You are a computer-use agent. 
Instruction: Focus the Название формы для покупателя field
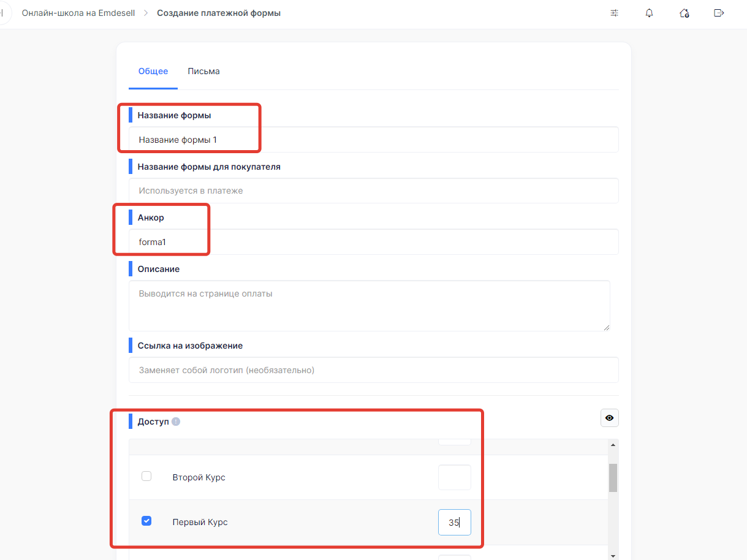373,191
